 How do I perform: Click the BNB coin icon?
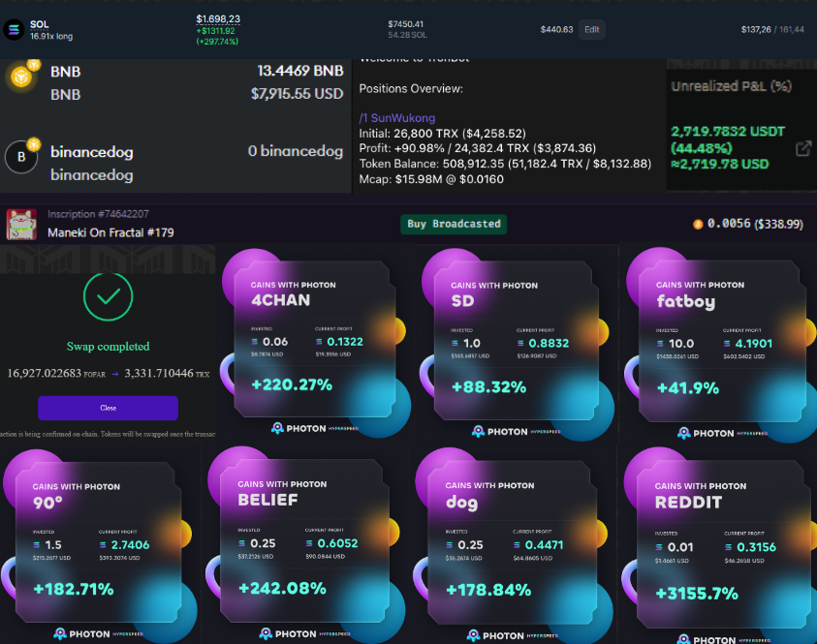[x=21, y=77]
